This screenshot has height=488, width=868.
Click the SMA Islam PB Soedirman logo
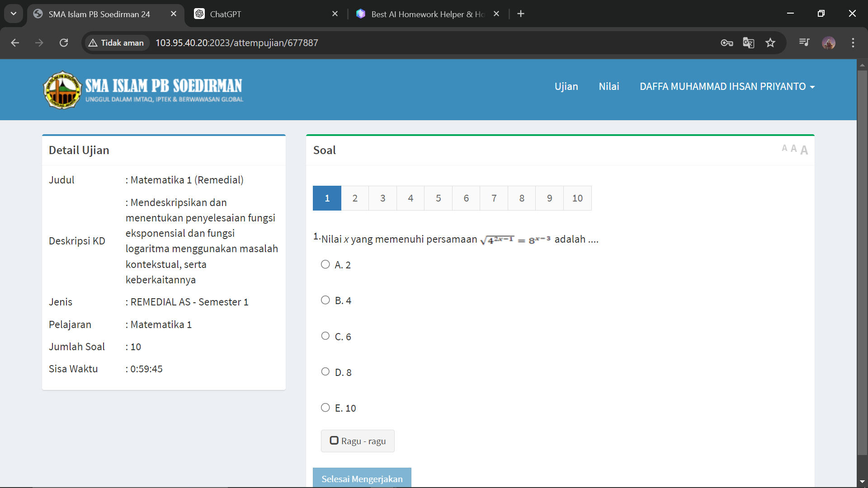(x=143, y=89)
